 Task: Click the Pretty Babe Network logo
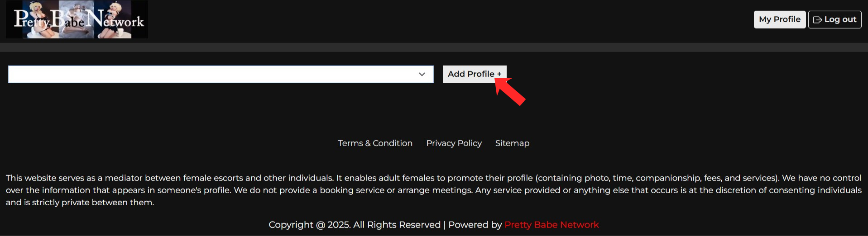click(77, 19)
